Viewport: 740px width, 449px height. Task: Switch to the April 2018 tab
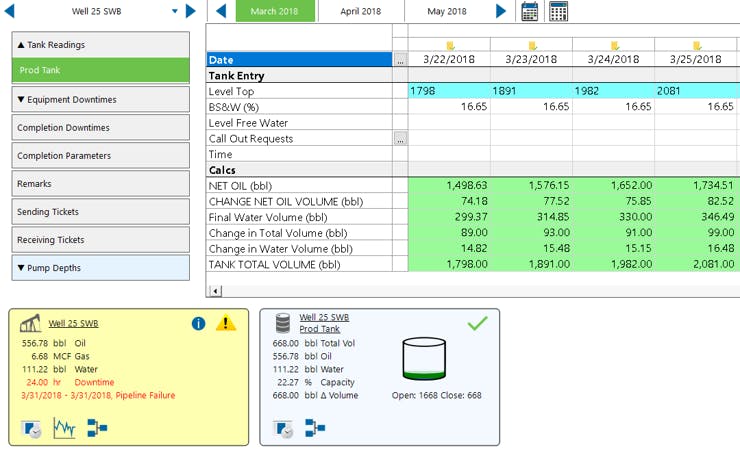click(x=361, y=11)
